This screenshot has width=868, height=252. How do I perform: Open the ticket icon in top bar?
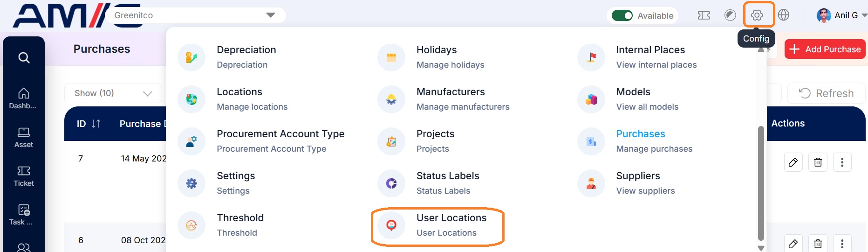[704, 15]
